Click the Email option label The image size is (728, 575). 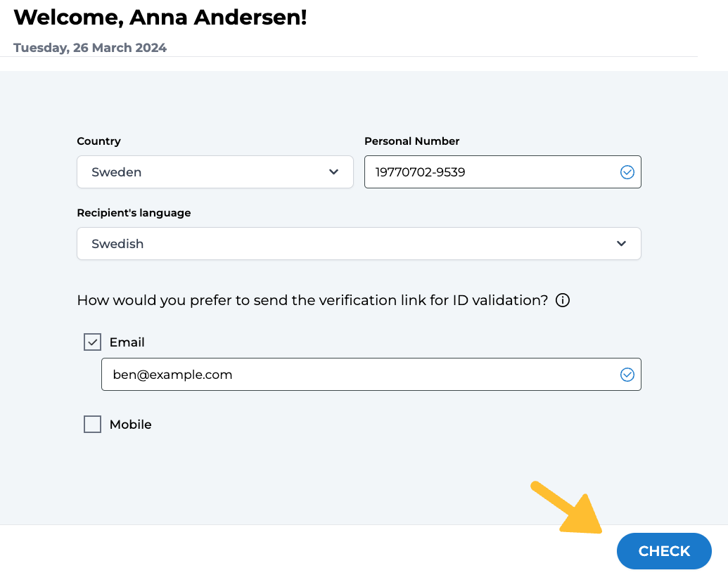(127, 342)
